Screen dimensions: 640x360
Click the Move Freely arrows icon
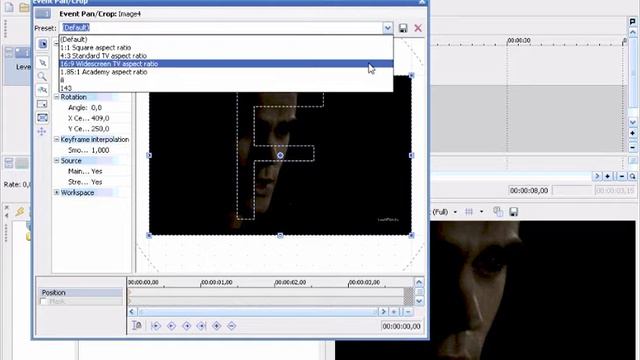pyautogui.click(x=42, y=131)
